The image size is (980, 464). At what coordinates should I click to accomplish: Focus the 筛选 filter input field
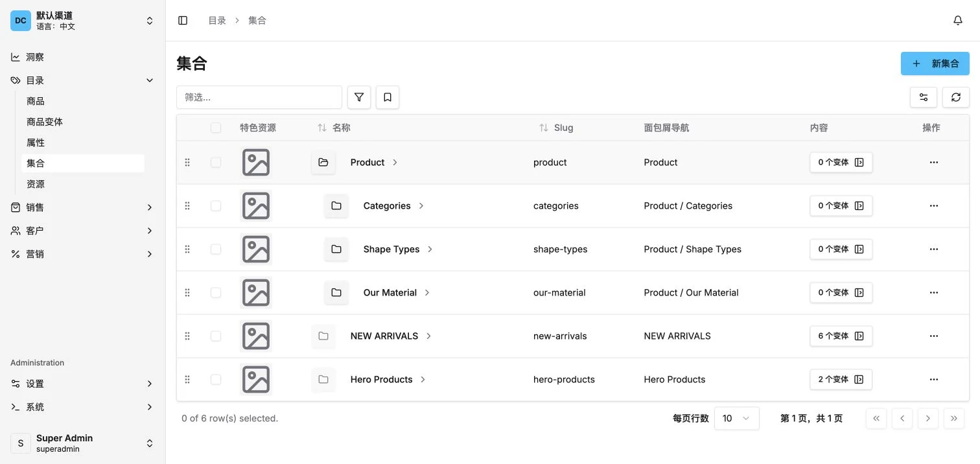click(259, 97)
